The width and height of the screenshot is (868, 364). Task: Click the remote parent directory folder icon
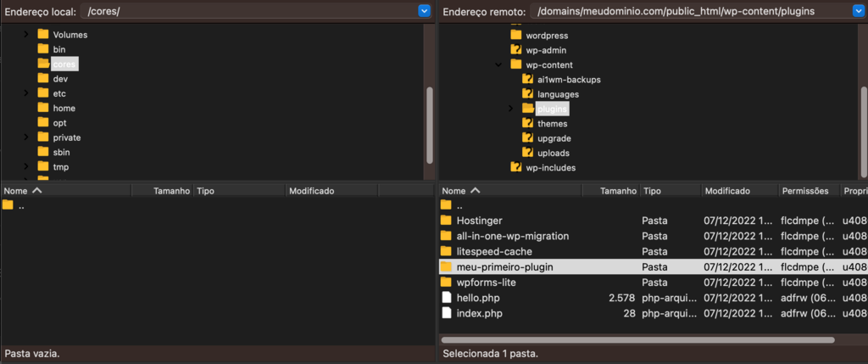click(446, 205)
